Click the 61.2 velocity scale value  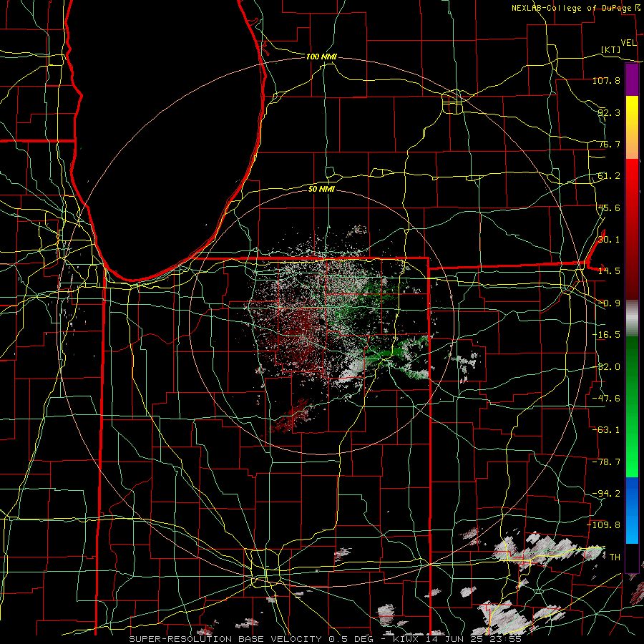point(609,176)
